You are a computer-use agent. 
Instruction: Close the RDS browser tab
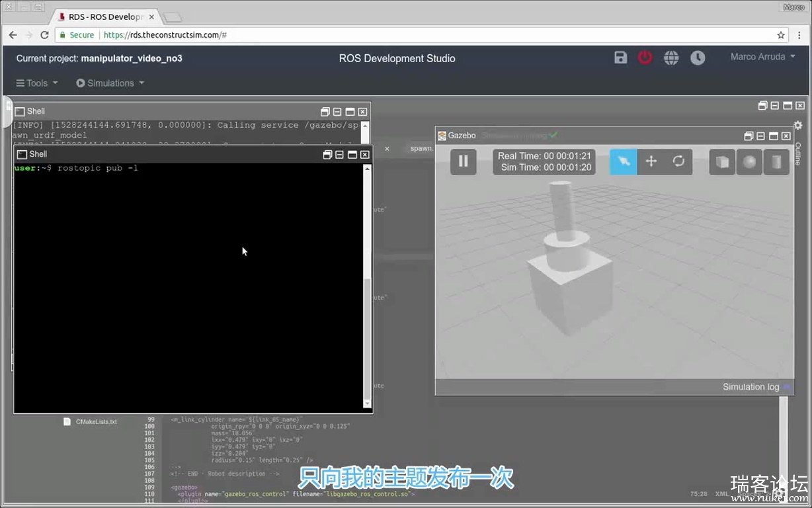(x=151, y=17)
